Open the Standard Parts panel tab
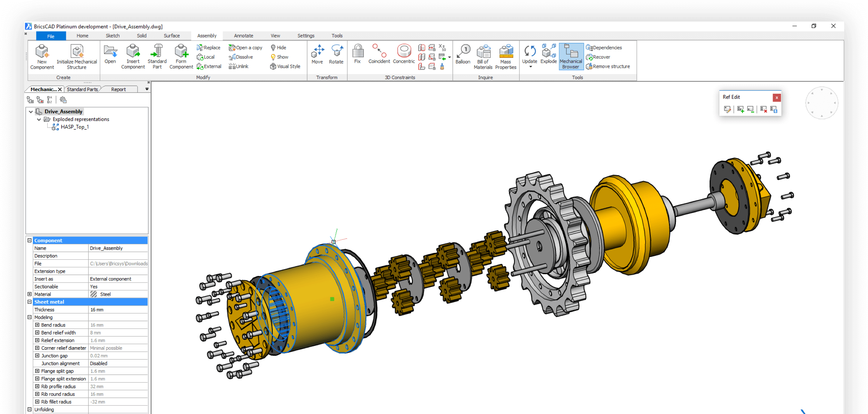868x414 pixels. coord(82,89)
